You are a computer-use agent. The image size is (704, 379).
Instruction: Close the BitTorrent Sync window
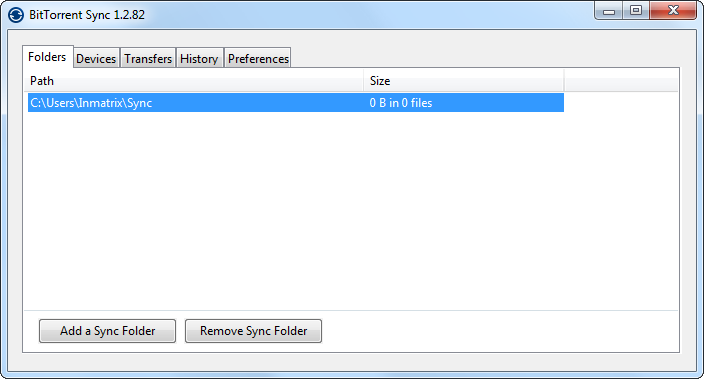pos(673,11)
